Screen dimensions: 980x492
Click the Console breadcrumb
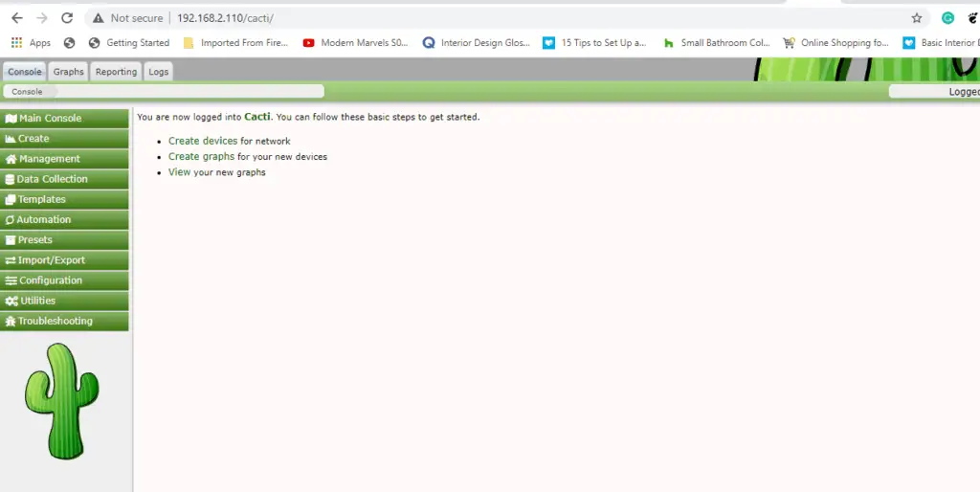point(27,91)
